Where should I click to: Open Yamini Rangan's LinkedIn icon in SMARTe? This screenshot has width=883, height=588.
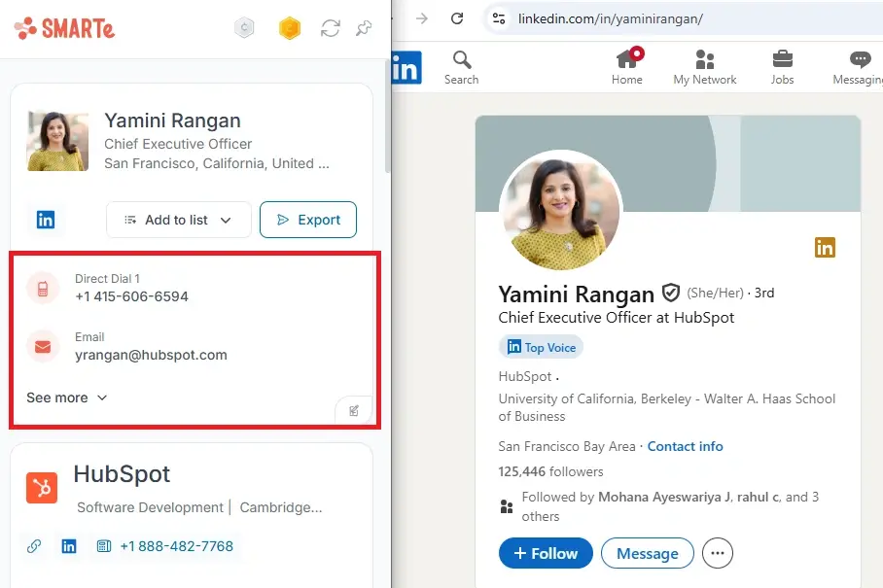[46, 220]
